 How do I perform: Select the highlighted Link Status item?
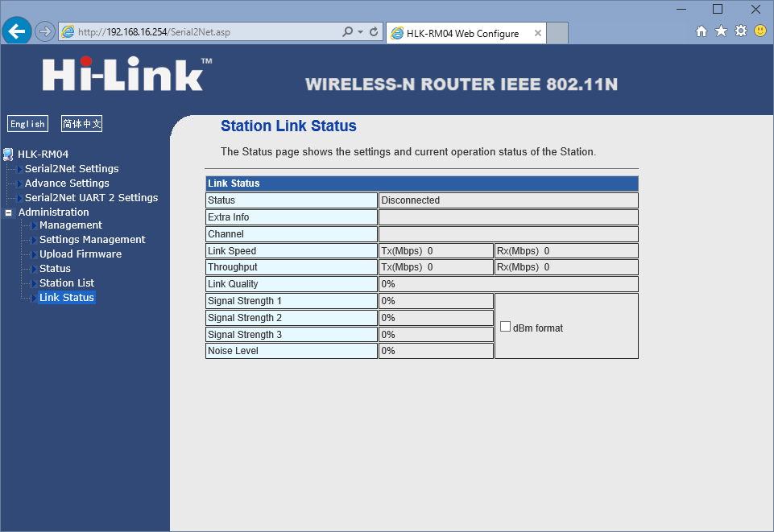click(67, 297)
